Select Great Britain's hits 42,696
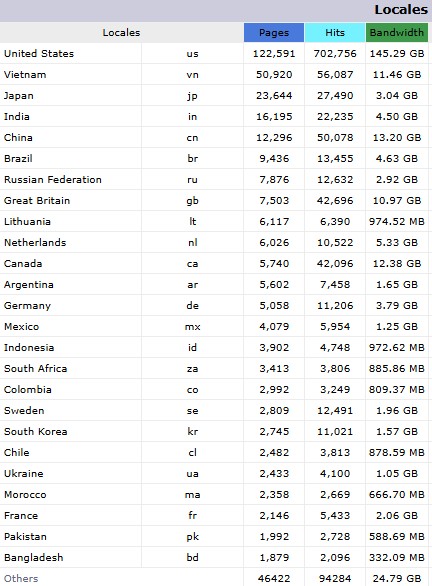Image resolution: width=432 pixels, height=586 pixels. (335, 200)
